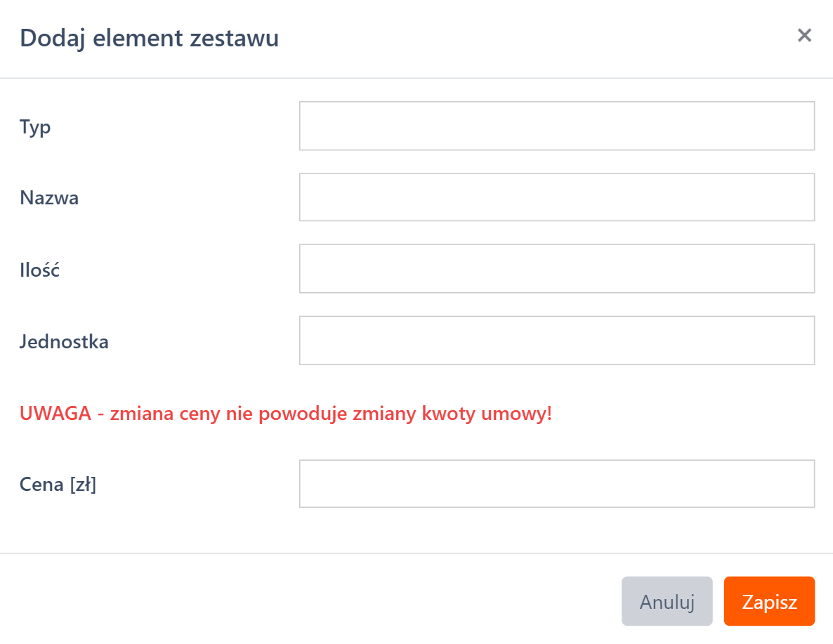The height and width of the screenshot is (644, 833).
Task: Click into the Ilość field
Action: 556,268
